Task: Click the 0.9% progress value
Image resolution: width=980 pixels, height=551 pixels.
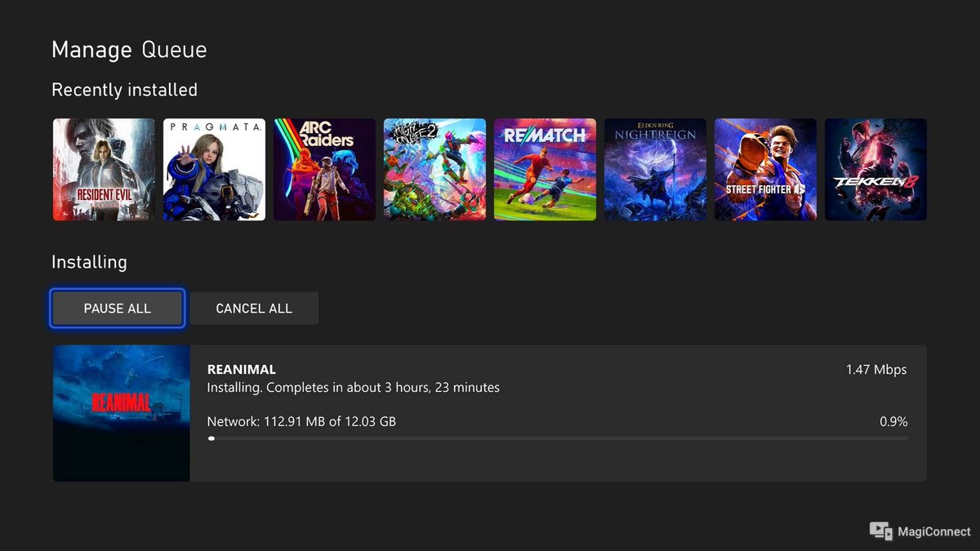Action: (893, 422)
